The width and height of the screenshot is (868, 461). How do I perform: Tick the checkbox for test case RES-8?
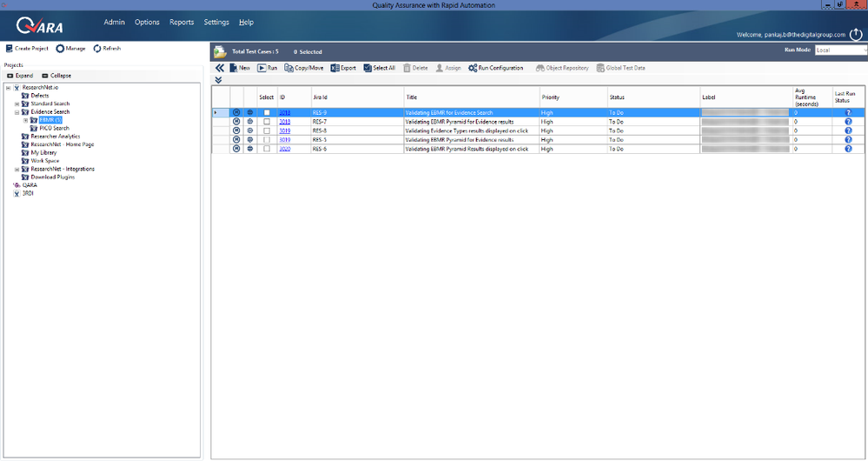tap(267, 130)
